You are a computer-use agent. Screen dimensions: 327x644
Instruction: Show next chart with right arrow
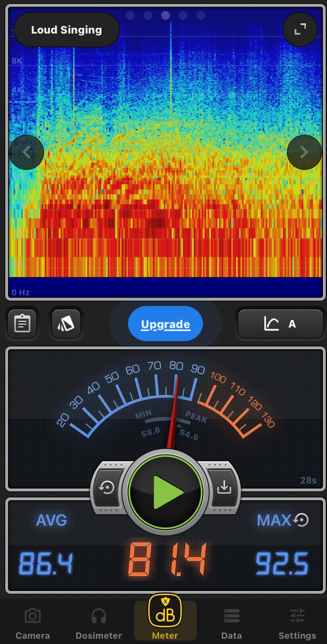click(304, 152)
